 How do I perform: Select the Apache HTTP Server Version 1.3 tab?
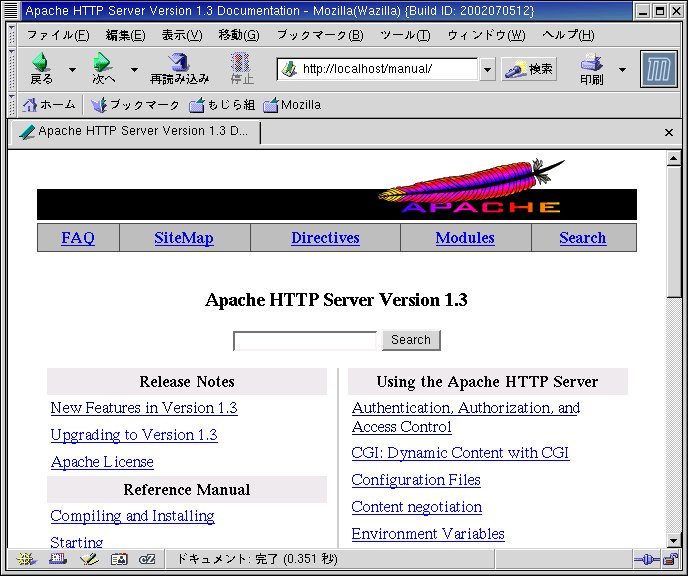pyautogui.click(x=135, y=132)
